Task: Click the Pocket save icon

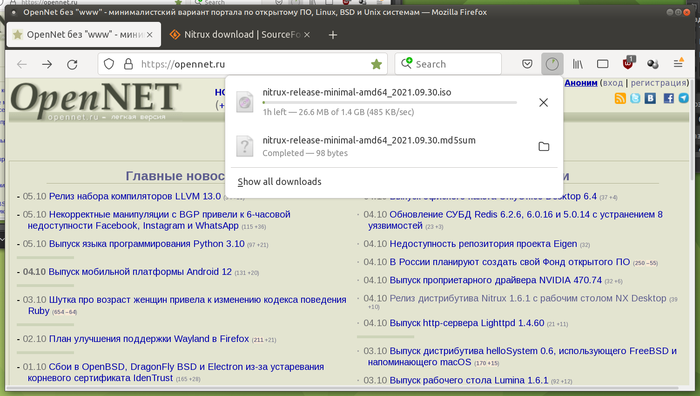Action: click(527, 64)
